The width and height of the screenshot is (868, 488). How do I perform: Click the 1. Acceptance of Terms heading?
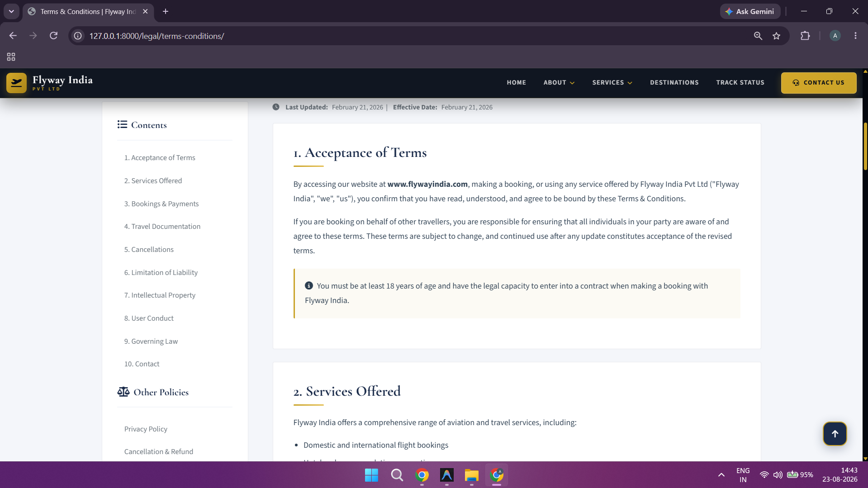coord(360,153)
